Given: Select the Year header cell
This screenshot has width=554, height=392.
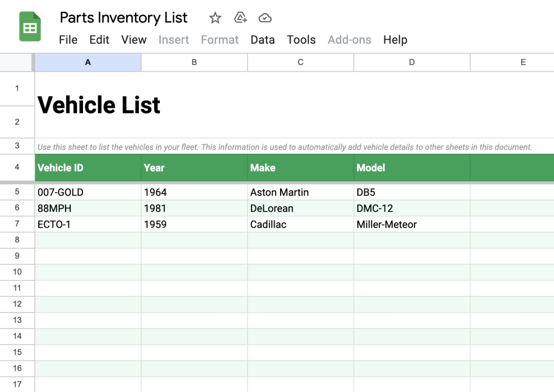Looking at the screenshot, I should (195, 168).
